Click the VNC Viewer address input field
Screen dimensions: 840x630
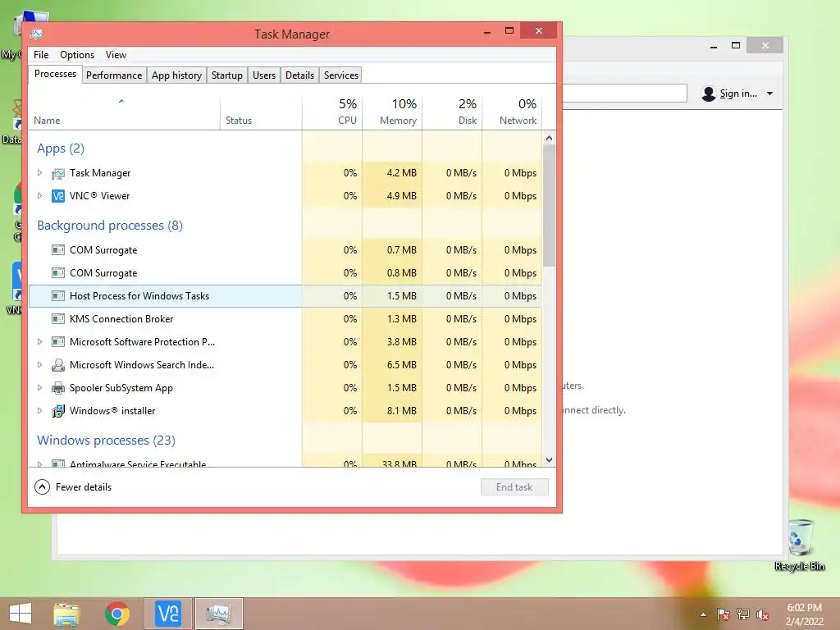pyautogui.click(x=624, y=94)
